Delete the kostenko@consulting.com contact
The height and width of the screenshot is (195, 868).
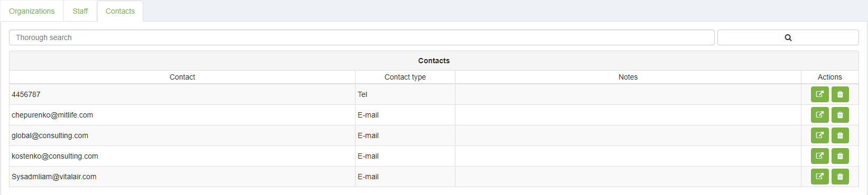840,156
